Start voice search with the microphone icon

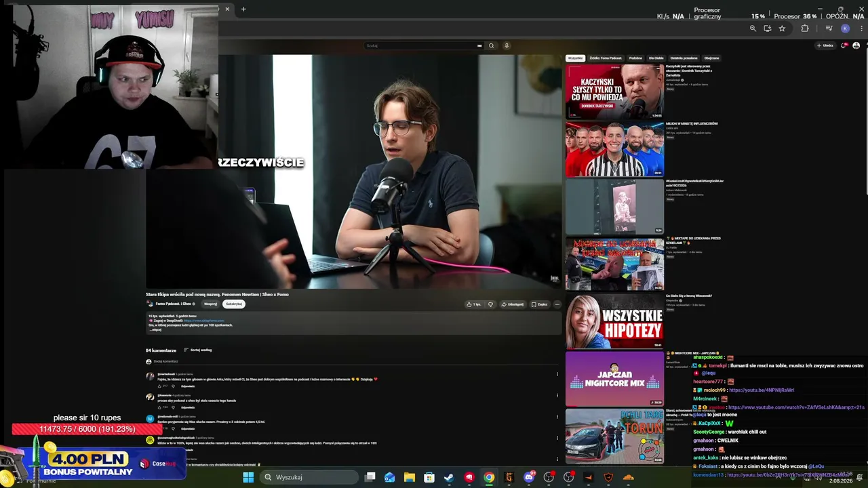(x=506, y=45)
